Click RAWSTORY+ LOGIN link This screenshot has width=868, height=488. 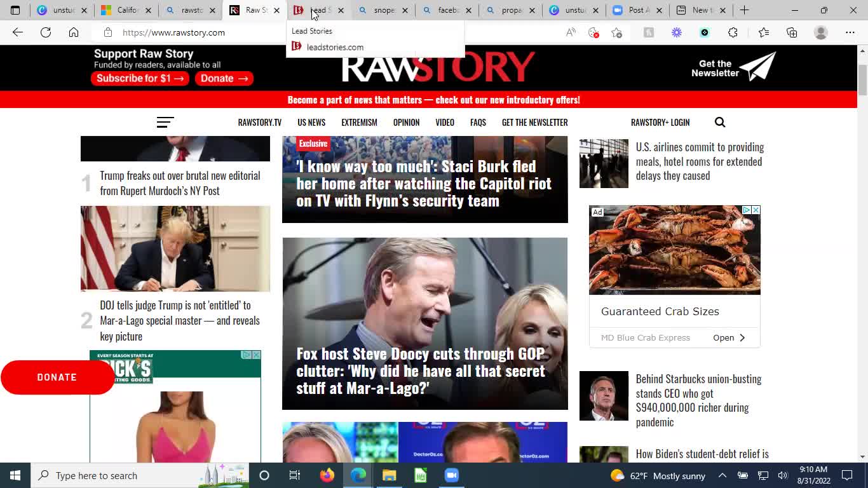[660, 122]
